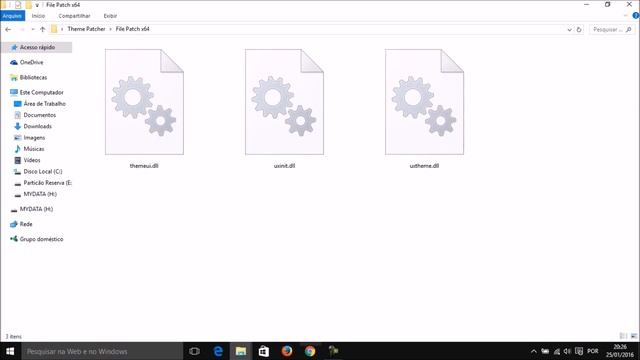This screenshot has width=640, height=360.
Task: Open Disco Local (C:) drive
Action: [42, 172]
